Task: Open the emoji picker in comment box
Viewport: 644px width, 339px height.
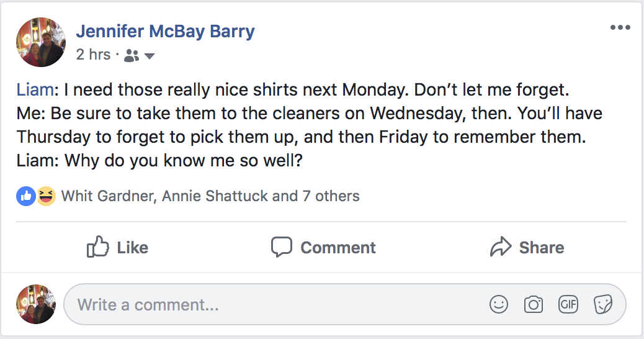Action: [x=499, y=304]
